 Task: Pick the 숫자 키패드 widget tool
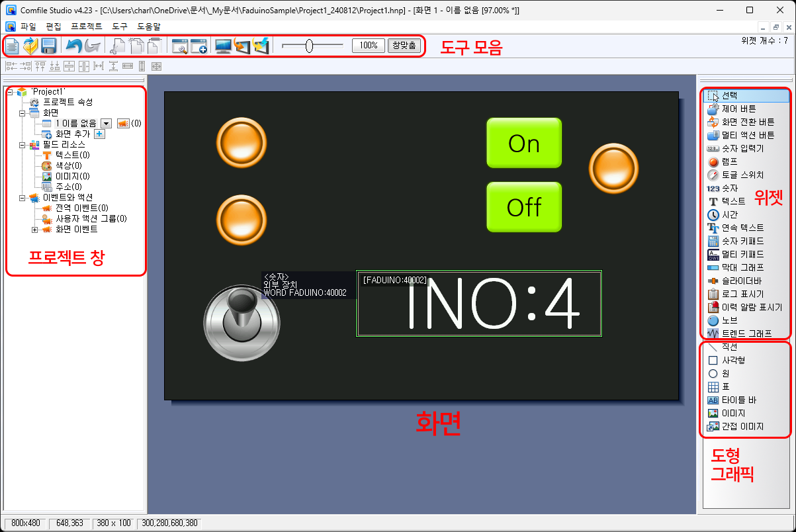(x=742, y=241)
